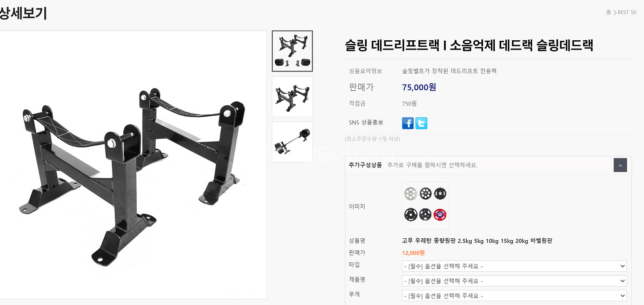Click the 12,000원 add-on price
This screenshot has height=305, width=644.
[x=413, y=253]
